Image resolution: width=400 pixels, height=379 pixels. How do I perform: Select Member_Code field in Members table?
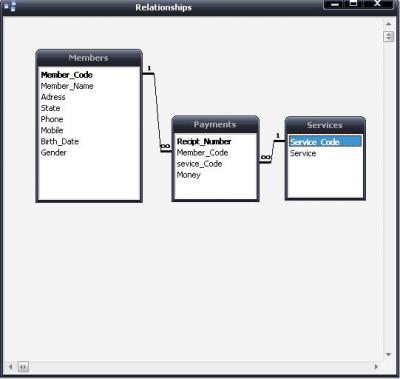point(67,75)
